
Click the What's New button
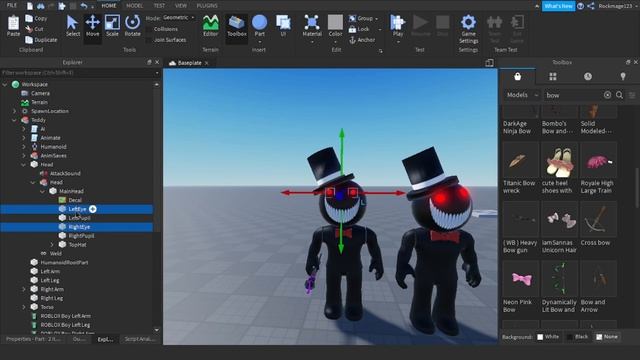click(558, 6)
